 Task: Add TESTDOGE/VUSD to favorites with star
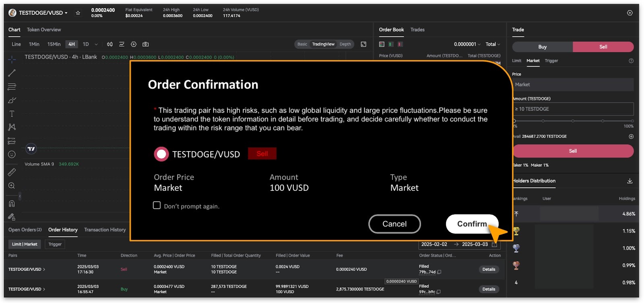[78, 13]
